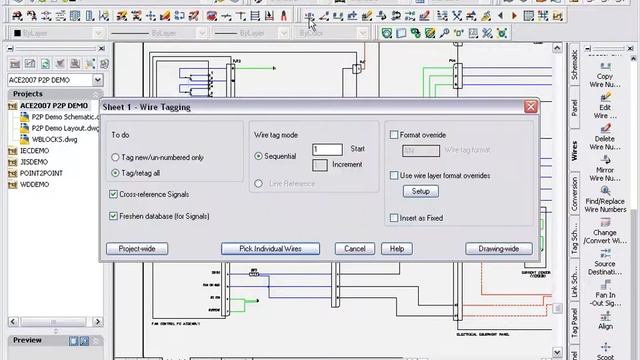Choose Delete Wire Numbers tool
Image resolution: width=640 pixels, height=360 pixels.
[x=605, y=137]
